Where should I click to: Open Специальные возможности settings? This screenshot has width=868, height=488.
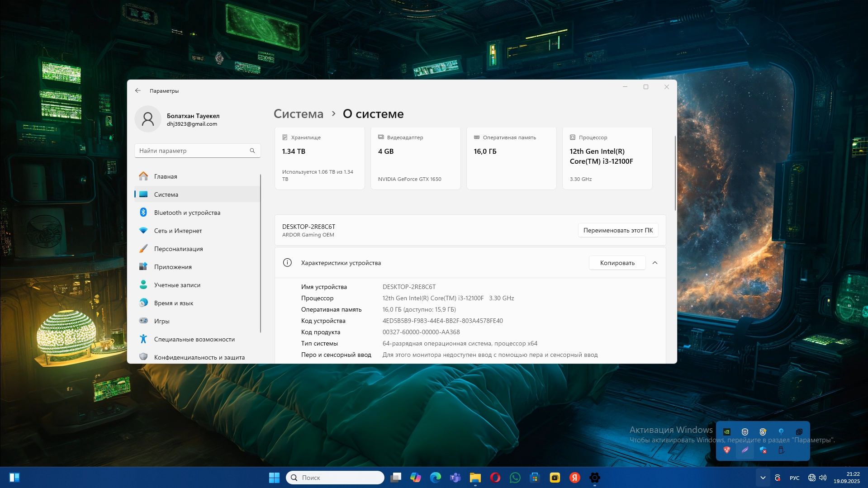tap(197, 339)
